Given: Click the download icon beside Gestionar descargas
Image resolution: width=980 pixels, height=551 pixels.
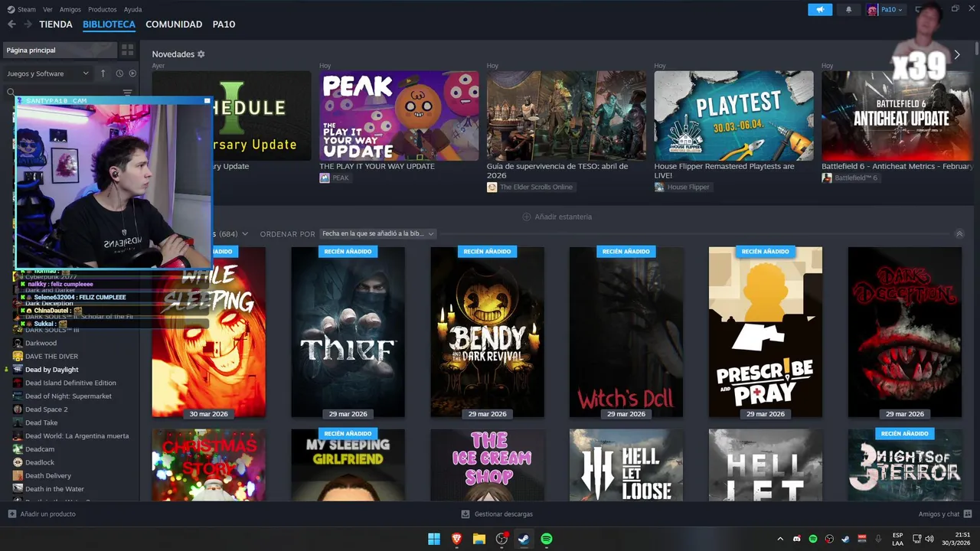Looking at the screenshot, I should [465, 514].
